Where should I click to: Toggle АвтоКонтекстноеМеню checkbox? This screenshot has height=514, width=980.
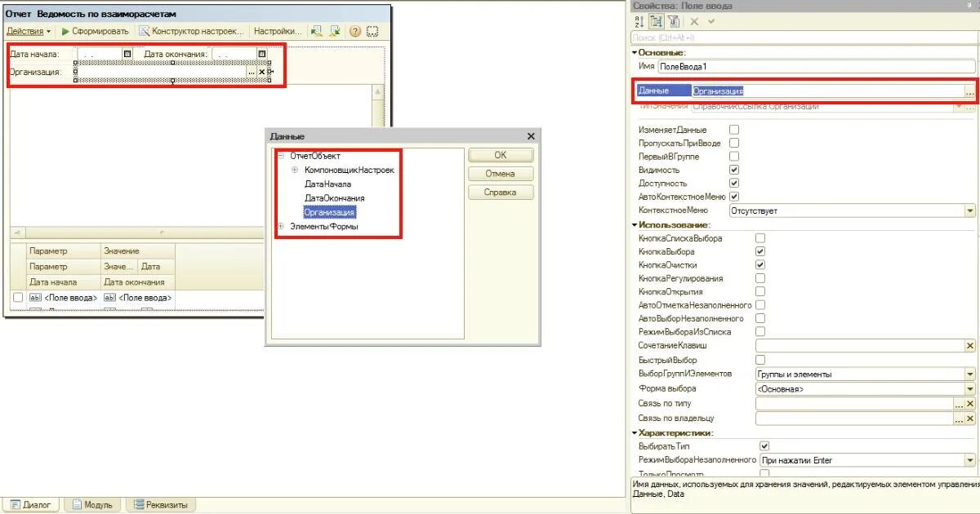(734, 197)
